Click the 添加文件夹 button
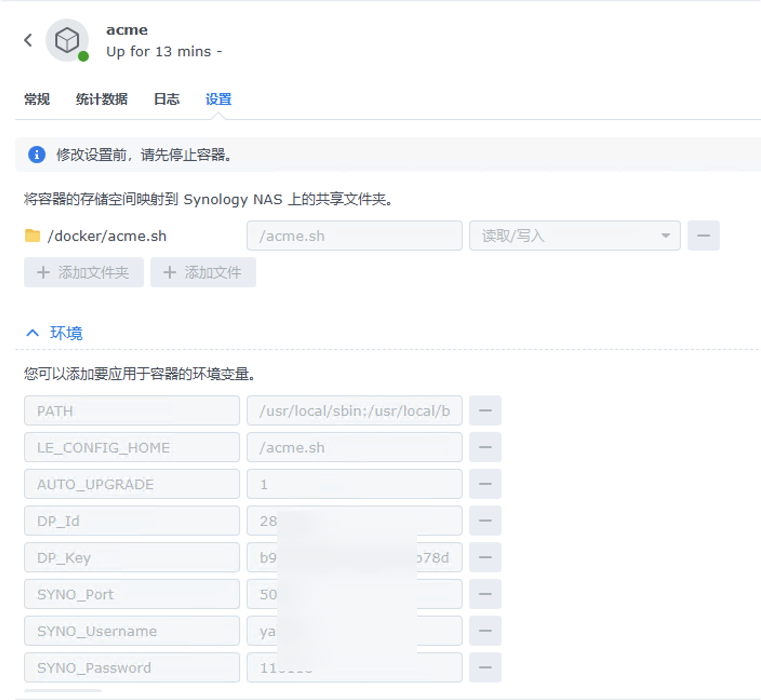 point(84,272)
